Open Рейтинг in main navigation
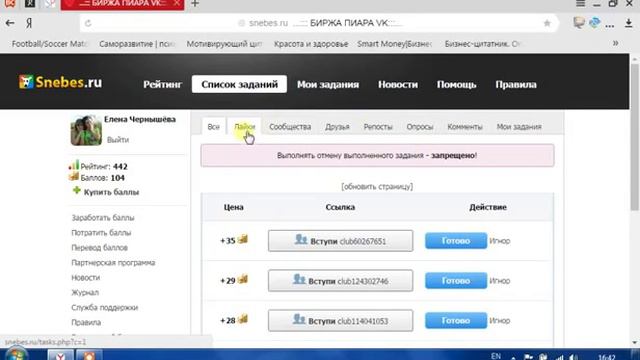The height and width of the screenshot is (360, 640). point(162,84)
